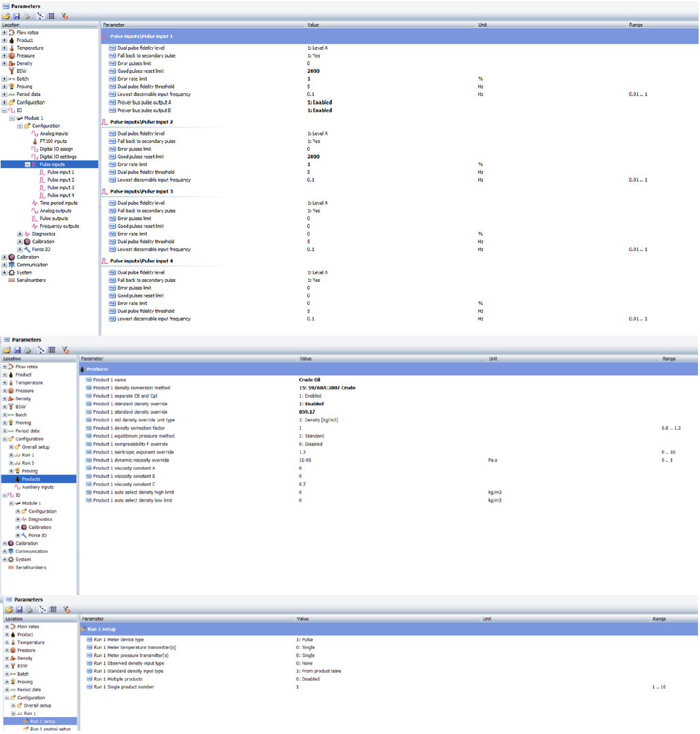
Task: Toggle table columns icon in Pulse inputs window
Action: [x=51, y=16]
